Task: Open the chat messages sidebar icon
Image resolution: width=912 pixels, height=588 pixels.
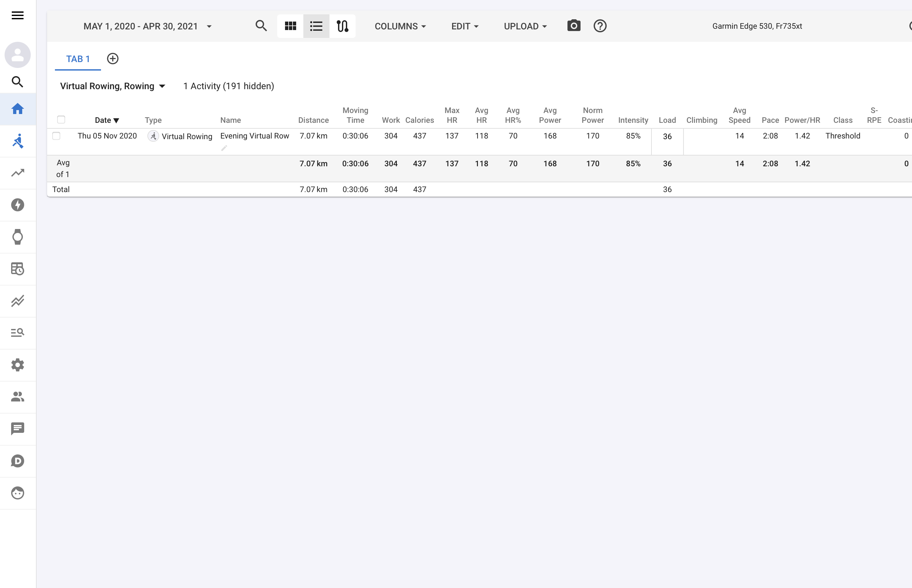Action: point(18,429)
